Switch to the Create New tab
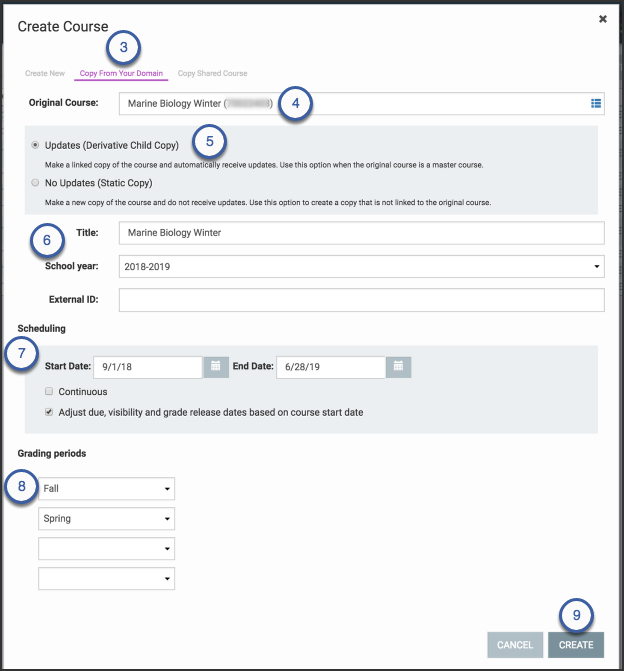 (x=45, y=73)
